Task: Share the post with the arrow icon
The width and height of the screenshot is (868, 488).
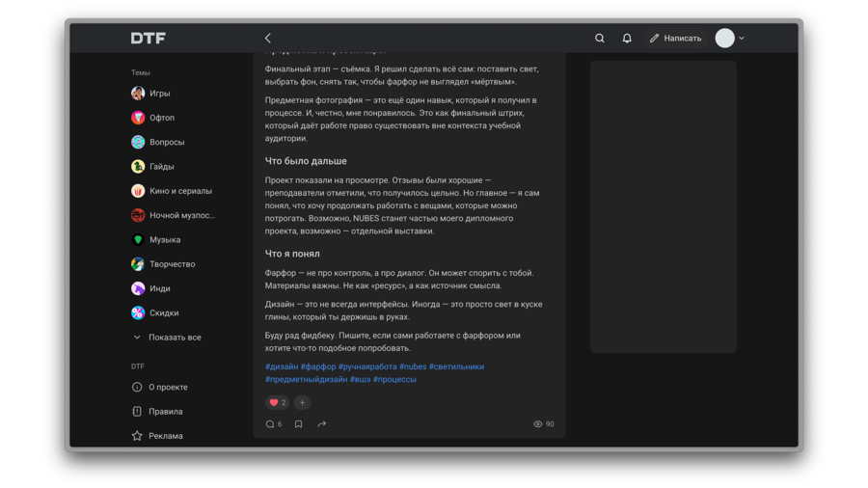Action: [x=321, y=423]
